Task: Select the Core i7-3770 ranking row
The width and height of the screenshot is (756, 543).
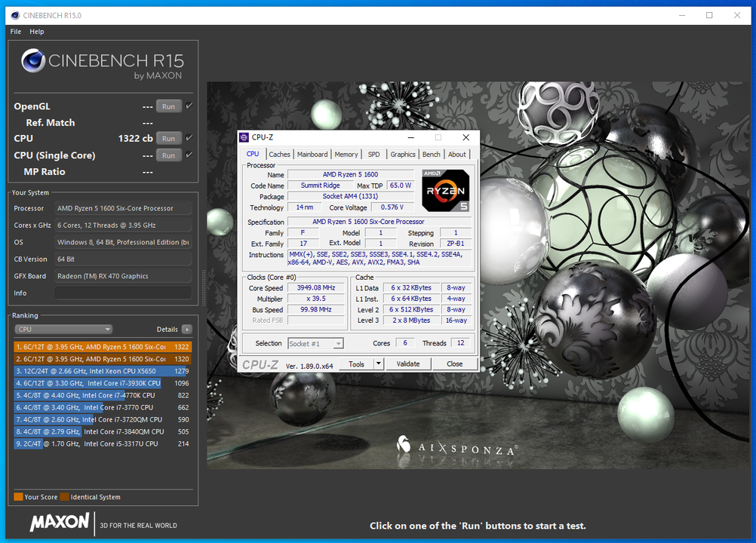Action: pyautogui.click(x=103, y=407)
